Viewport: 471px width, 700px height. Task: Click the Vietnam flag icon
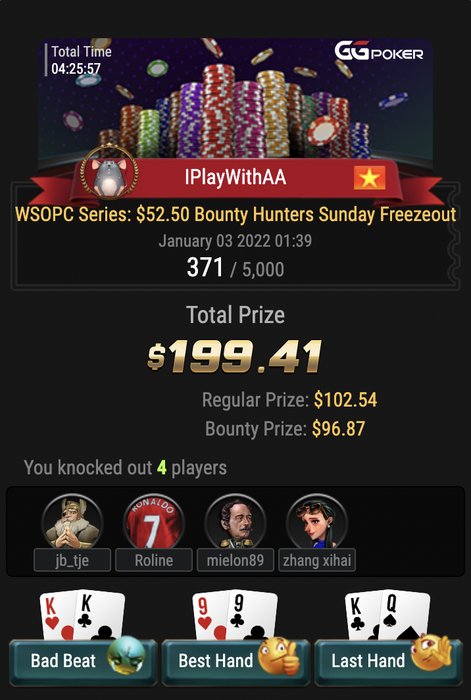tap(370, 178)
